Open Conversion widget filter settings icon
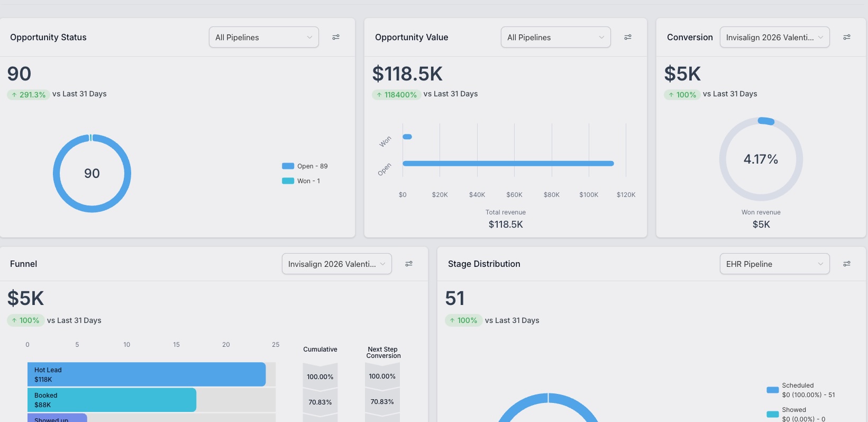This screenshot has width=868, height=422. click(847, 37)
